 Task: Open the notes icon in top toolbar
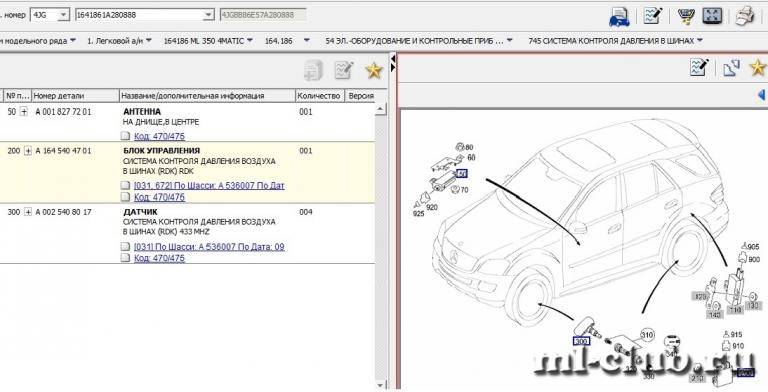[653, 16]
